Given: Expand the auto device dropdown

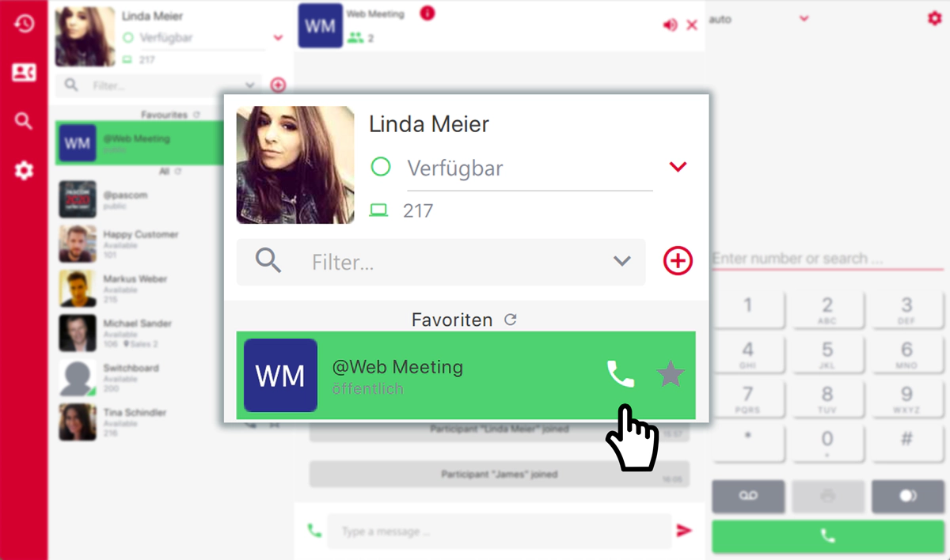Looking at the screenshot, I should [804, 18].
